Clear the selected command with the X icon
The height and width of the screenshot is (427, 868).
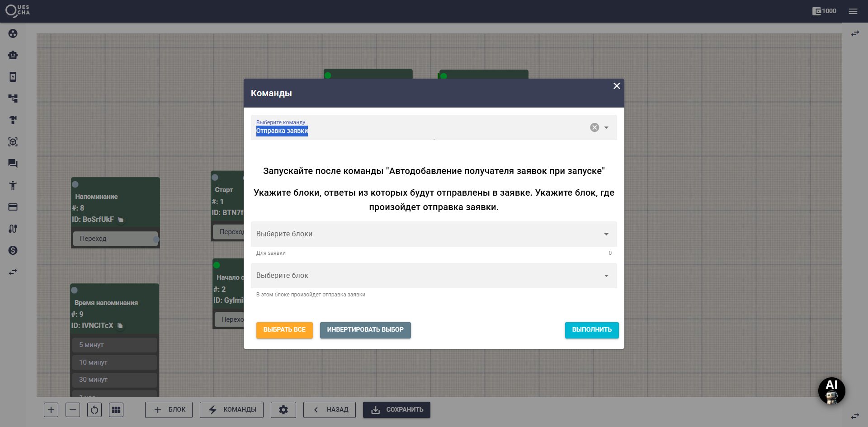[x=594, y=127]
